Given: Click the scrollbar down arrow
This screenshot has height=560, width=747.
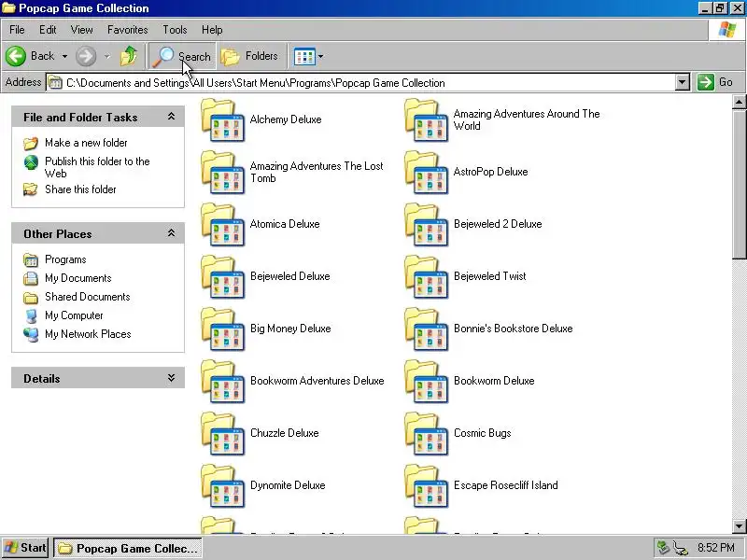Looking at the screenshot, I should 739,526.
